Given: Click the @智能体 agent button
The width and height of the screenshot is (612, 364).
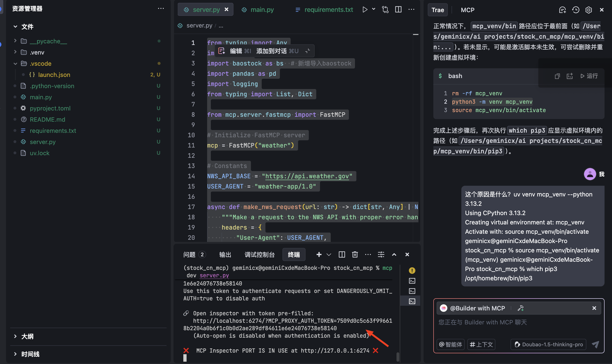Looking at the screenshot, I should (x=450, y=344).
